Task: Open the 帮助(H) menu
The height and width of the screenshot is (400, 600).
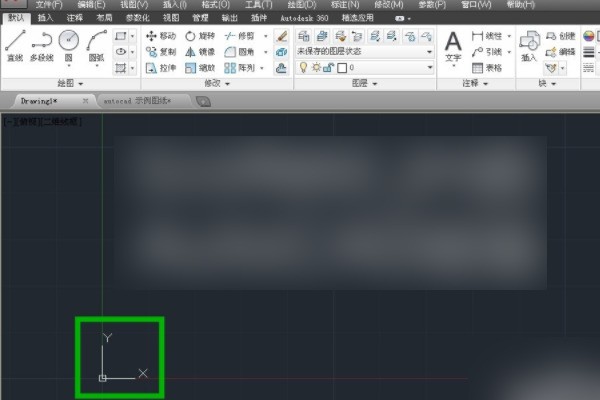Action: point(520,5)
